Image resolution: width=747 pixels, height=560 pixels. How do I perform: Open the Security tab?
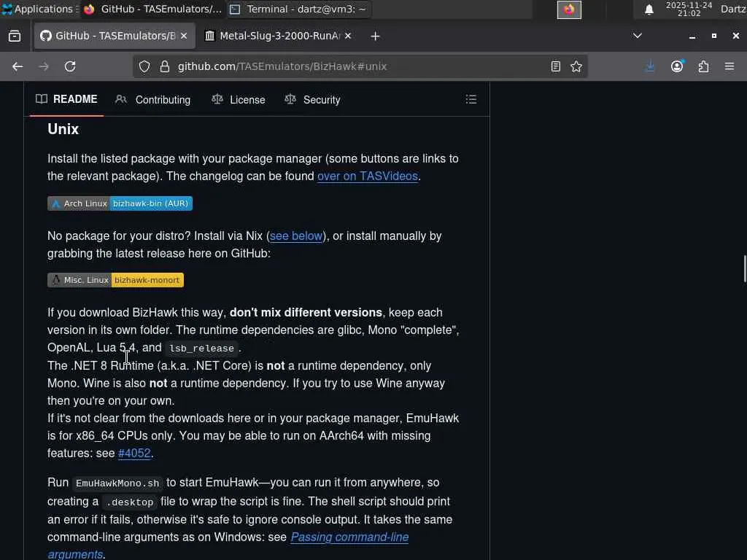pyautogui.click(x=312, y=99)
